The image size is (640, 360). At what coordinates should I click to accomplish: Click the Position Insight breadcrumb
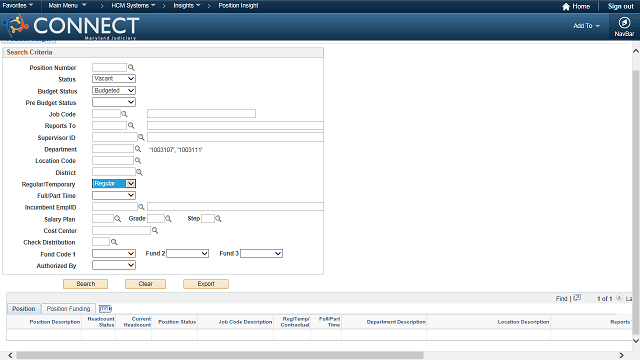238,6
